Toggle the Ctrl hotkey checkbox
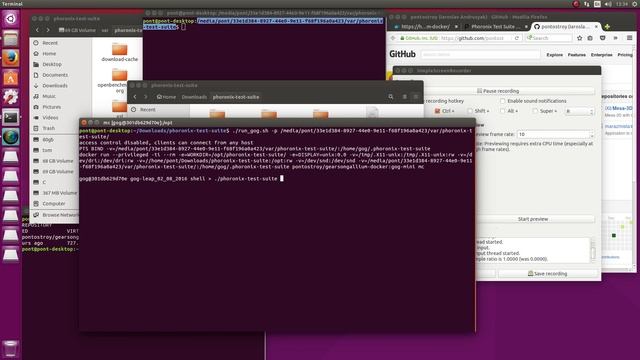The image size is (640, 360). click(x=437, y=111)
